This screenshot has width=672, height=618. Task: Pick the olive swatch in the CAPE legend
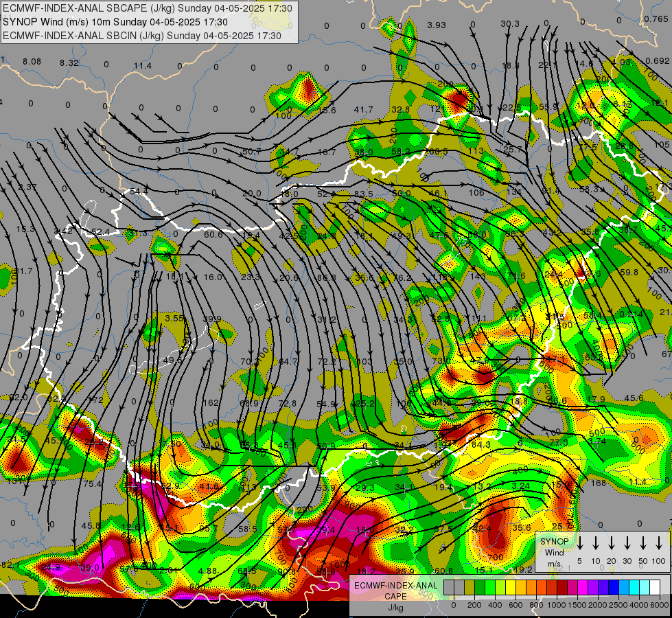coord(470,588)
